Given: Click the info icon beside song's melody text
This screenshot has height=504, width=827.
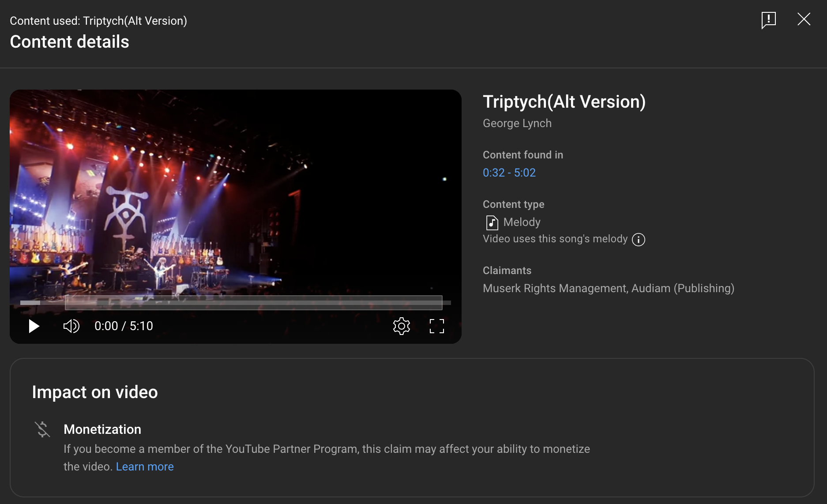Looking at the screenshot, I should click(638, 240).
